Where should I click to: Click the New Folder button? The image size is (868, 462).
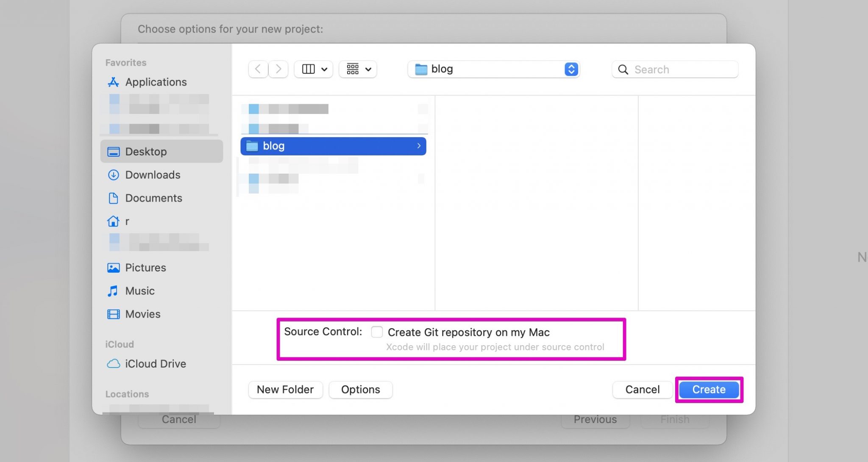[285, 390]
